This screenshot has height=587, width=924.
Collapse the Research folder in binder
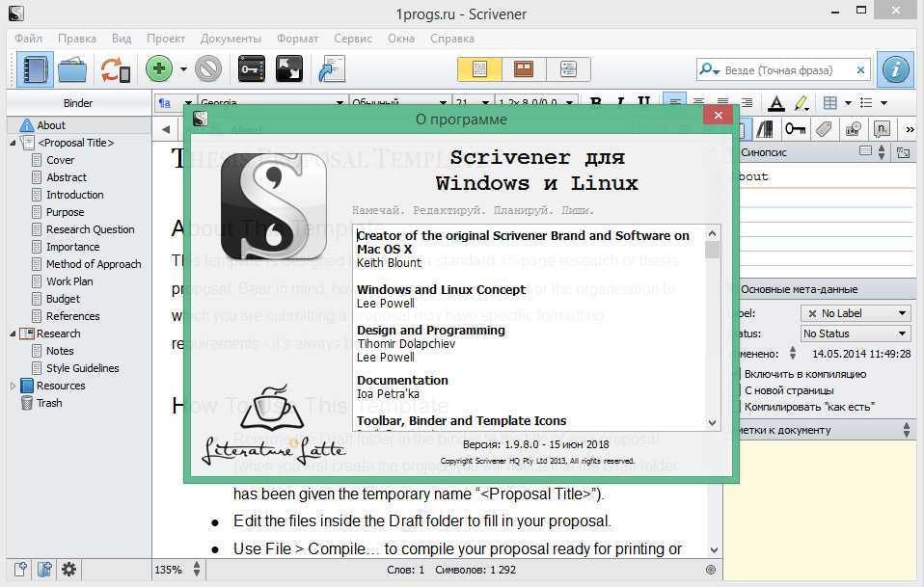point(13,334)
